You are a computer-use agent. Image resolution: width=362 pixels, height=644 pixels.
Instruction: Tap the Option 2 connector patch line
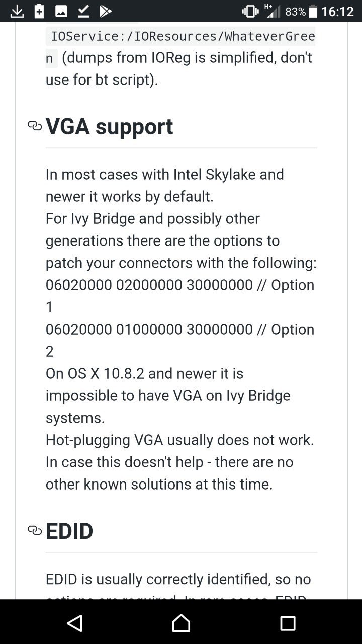180,340
